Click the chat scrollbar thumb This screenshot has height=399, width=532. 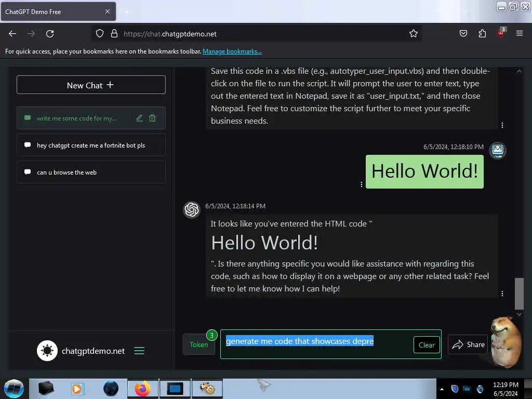click(519, 293)
